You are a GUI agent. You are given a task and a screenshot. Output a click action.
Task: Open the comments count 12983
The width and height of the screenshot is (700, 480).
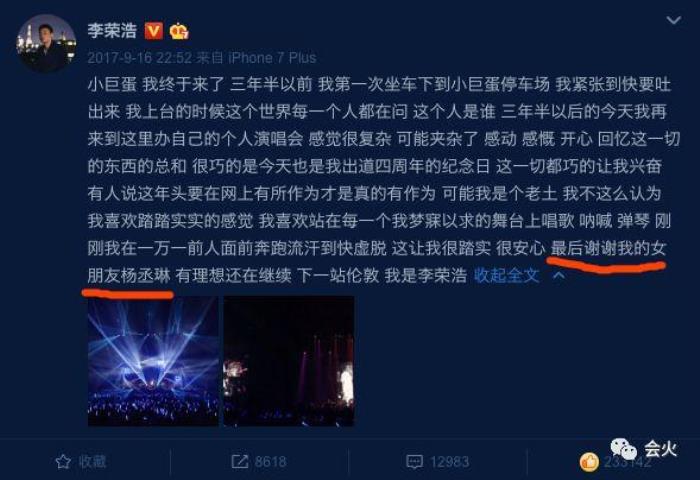[449, 462]
